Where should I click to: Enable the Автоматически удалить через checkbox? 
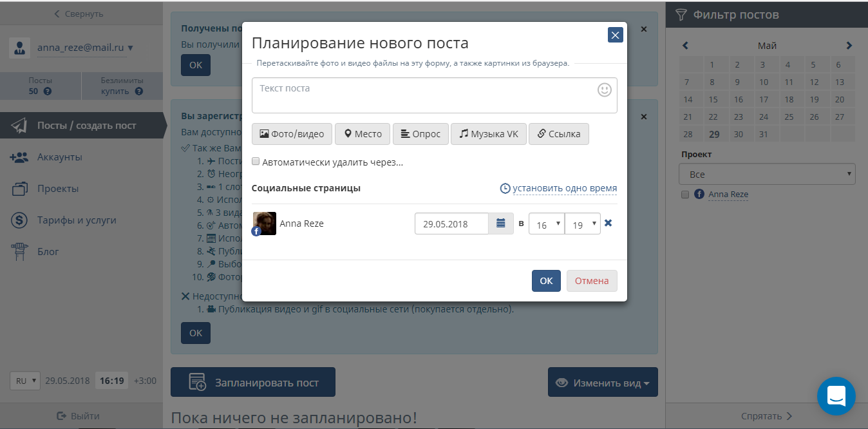[256, 161]
